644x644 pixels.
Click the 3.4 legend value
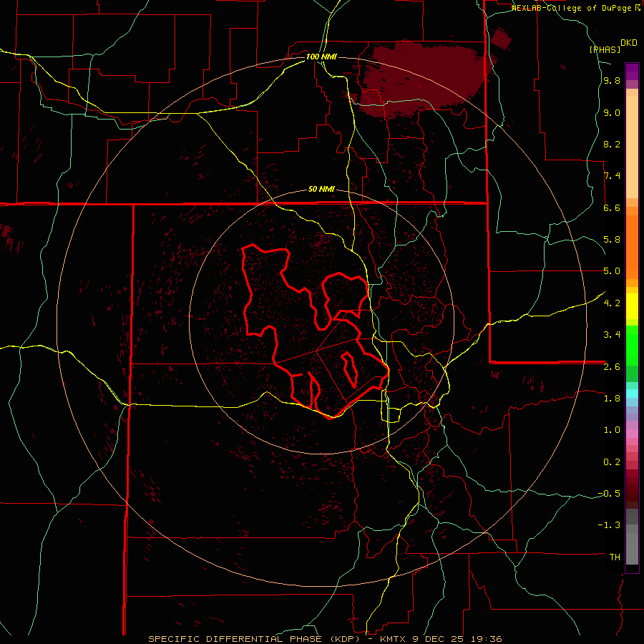[612, 334]
